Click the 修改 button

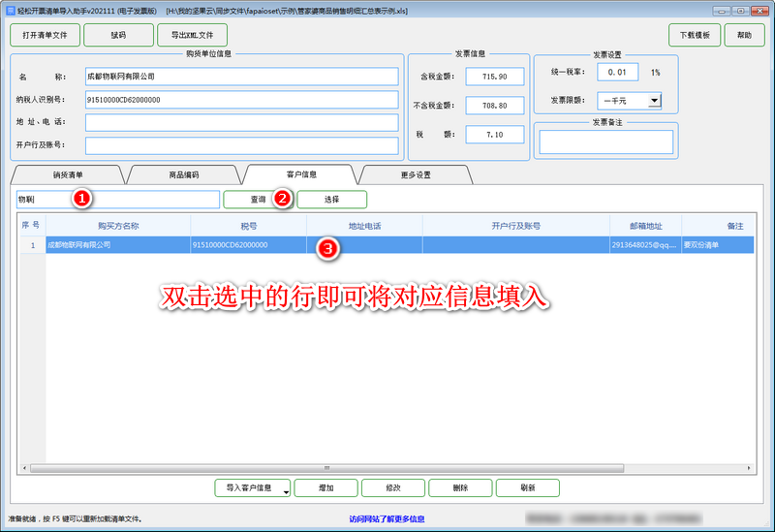pyautogui.click(x=393, y=488)
